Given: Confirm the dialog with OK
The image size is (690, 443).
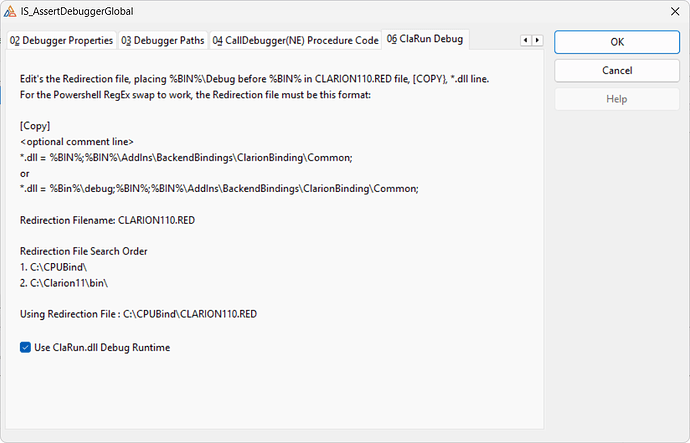Looking at the screenshot, I should (x=617, y=42).
